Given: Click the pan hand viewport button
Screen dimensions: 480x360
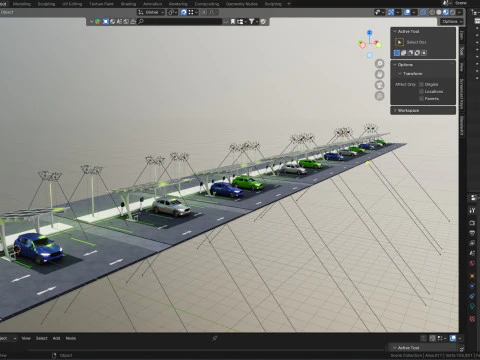Looking at the screenshot, I should (380, 74).
